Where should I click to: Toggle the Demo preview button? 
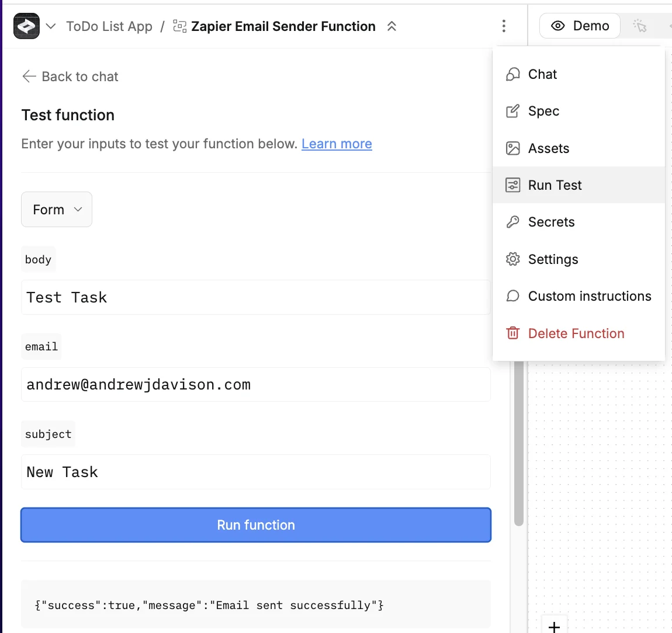(x=580, y=26)
